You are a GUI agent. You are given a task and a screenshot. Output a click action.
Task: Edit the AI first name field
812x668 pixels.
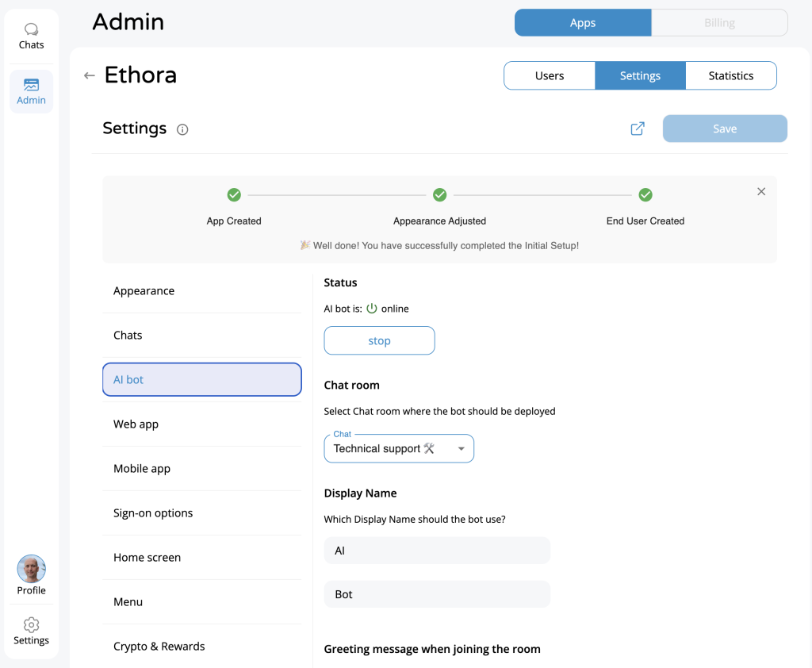point(437,551)
